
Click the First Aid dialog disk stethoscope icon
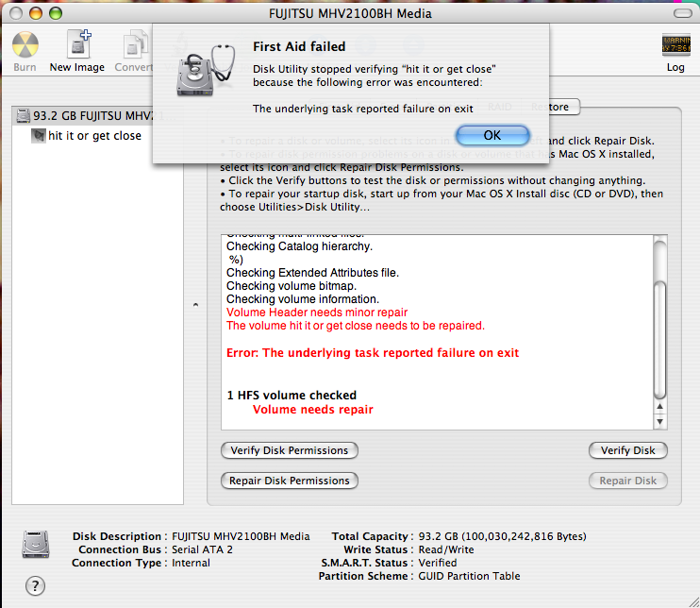pos(206,71)
